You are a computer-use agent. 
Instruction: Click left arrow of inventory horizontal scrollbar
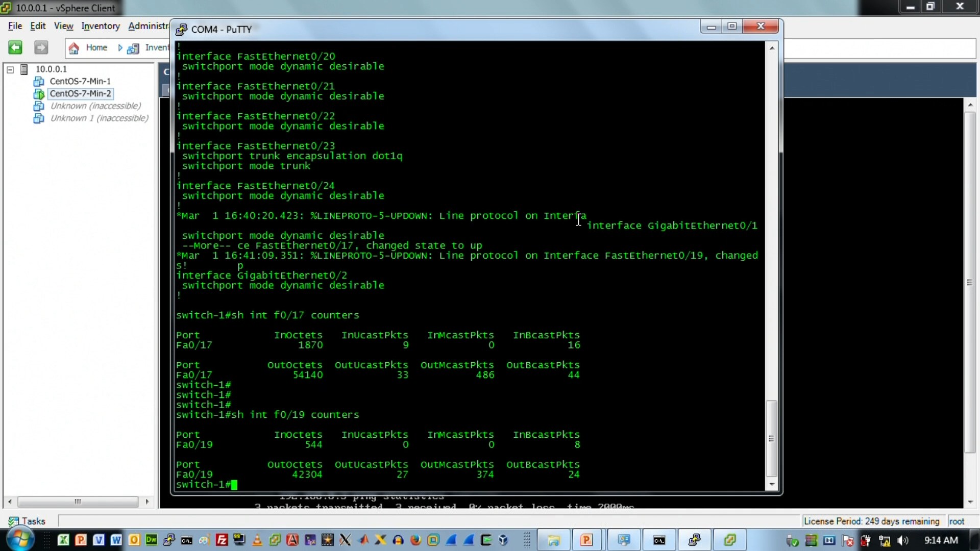[10, 502]
